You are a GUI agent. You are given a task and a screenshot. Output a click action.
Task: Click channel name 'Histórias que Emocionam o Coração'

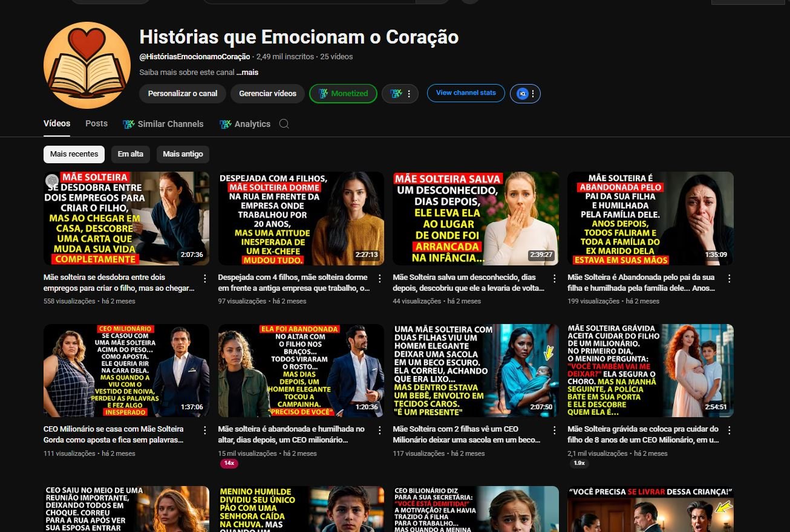(299, 37)
